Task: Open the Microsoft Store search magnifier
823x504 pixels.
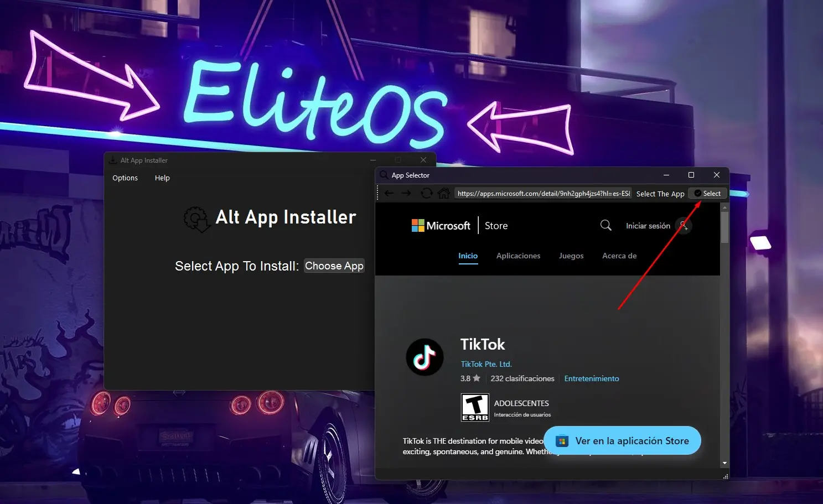Action: point(605,225)
